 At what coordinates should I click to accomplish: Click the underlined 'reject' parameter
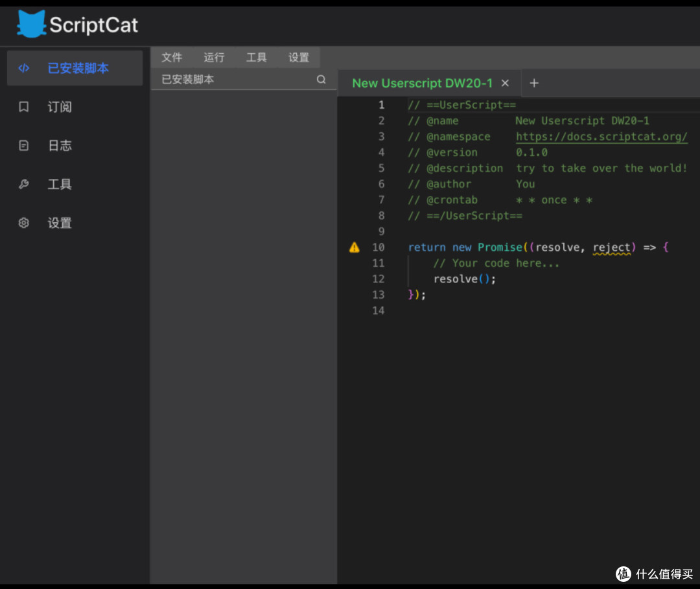612,248
